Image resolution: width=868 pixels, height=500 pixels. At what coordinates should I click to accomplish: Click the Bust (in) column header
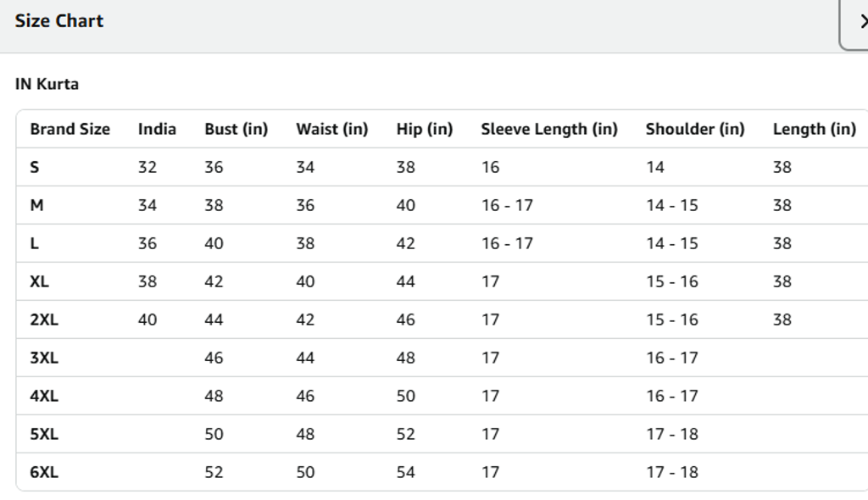(x=236, y=129)
